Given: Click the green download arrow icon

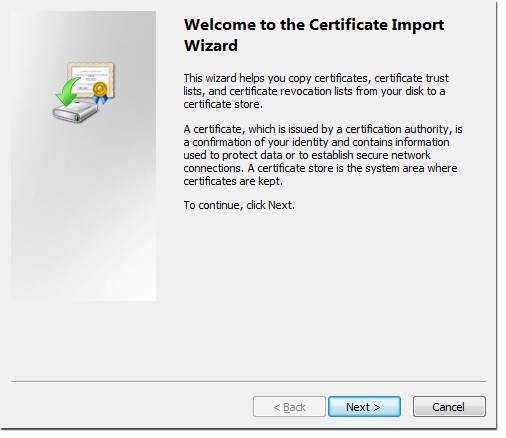Looking at the screenshot, I should coord(68,91).
